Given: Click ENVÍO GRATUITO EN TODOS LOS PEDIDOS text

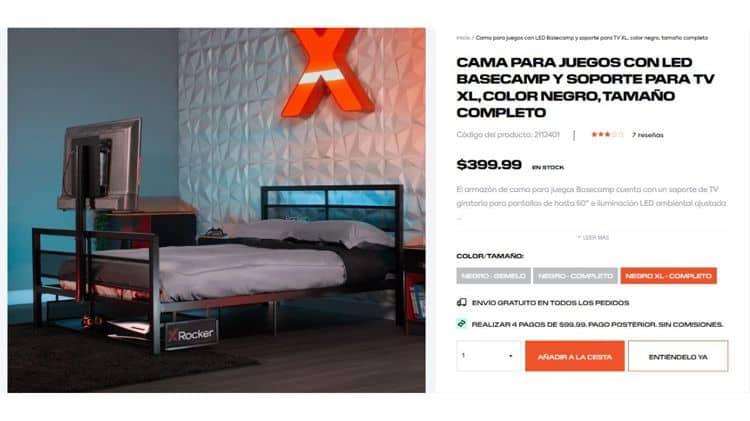Looking at the screenshot, I should pyautogui.click(x=551, y=303).
